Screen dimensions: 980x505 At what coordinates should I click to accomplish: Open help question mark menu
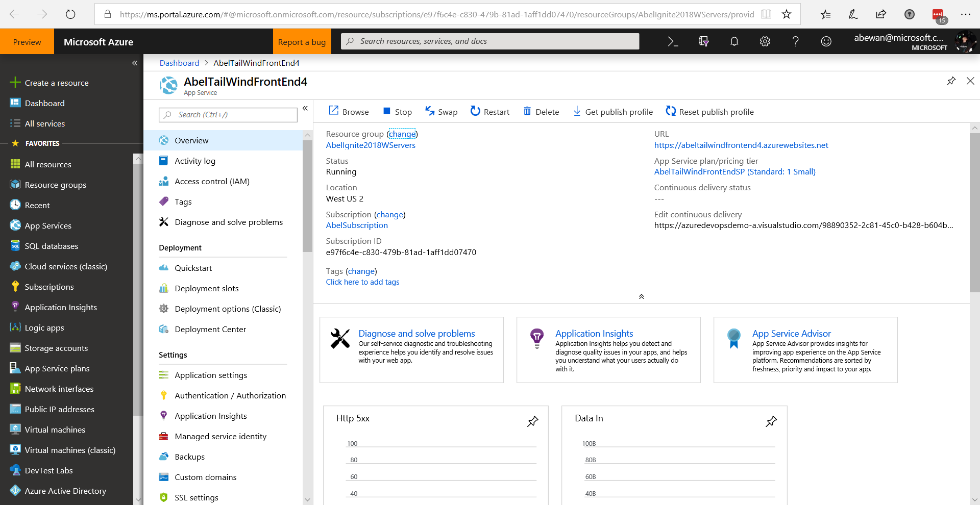(x=795, y=42)
